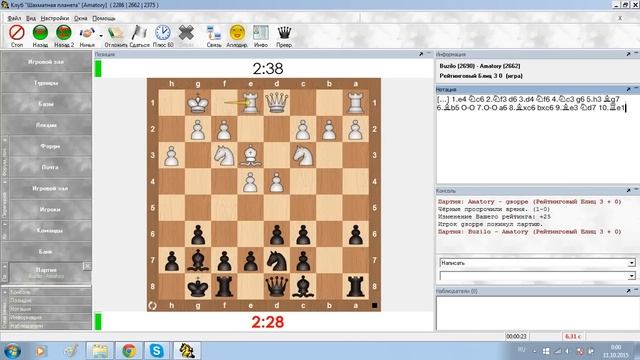Click 'Buzilo (2690) - Amatory (2662)' info text
The image size is (640, 360).
480,66
